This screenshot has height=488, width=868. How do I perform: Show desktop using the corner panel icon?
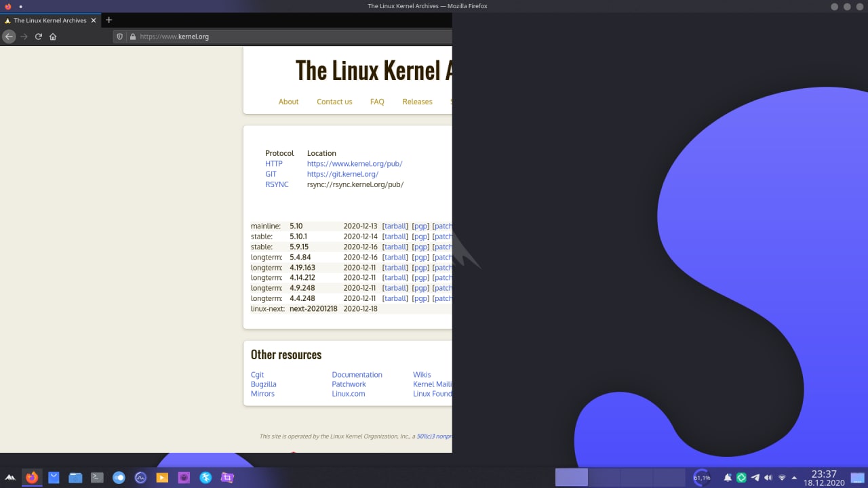[x=858, y=478]
